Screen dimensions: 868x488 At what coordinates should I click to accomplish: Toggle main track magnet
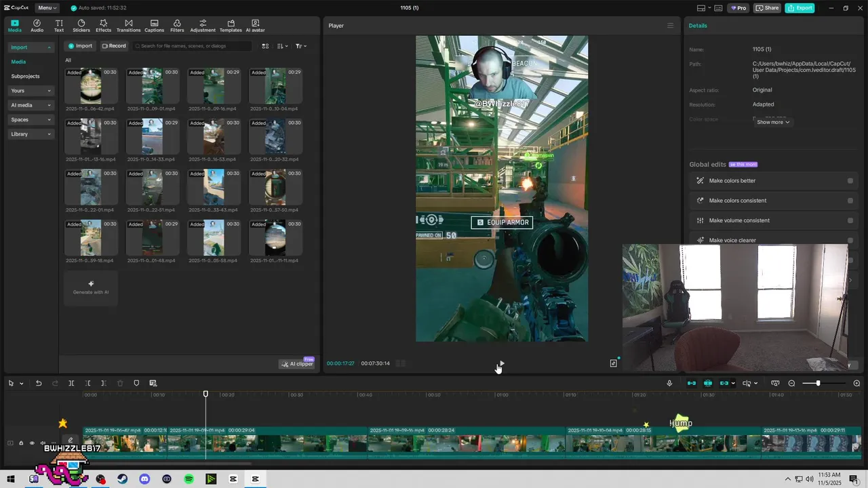tap(692, 384)
